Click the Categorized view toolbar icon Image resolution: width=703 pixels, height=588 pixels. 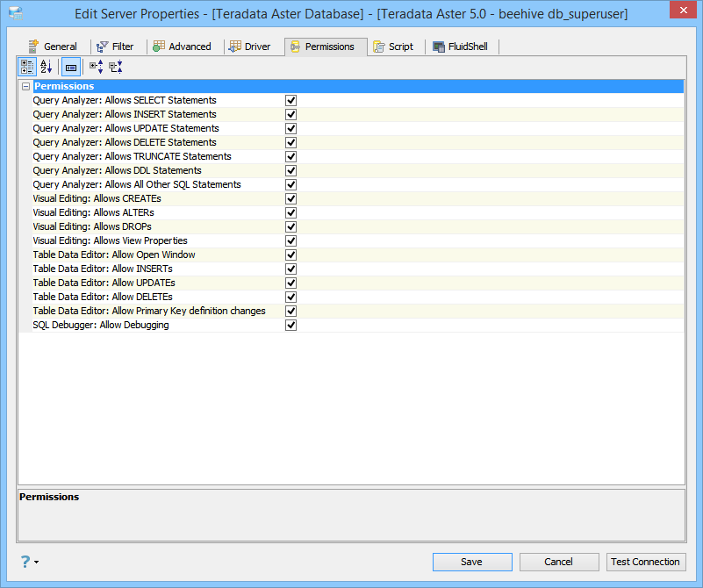[x=27, y=68]
